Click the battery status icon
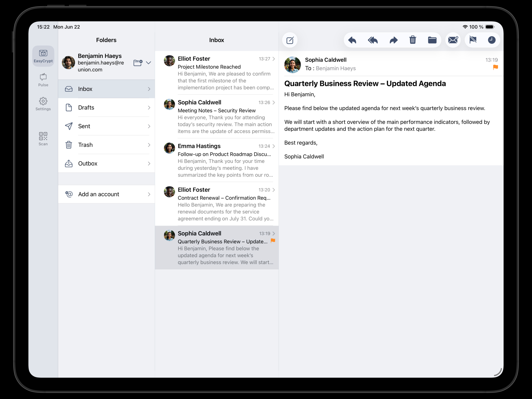Image resolution: width=532 pixels, height=399 pixels. tap(490, 27)
